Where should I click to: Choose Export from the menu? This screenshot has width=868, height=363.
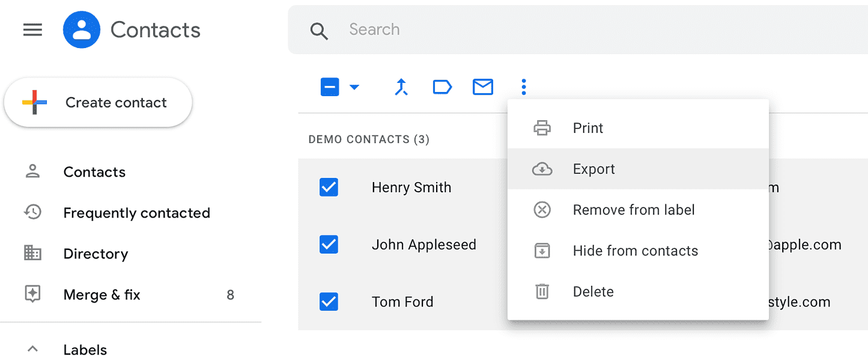[x=638, y=169]
